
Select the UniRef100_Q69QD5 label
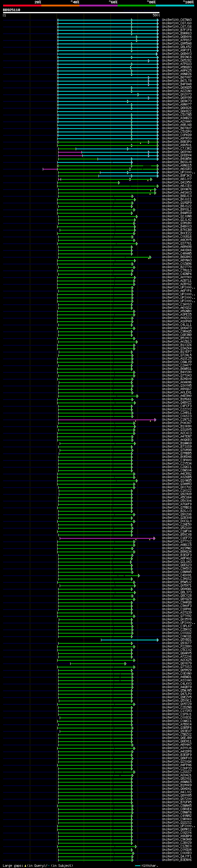click(x=177, y=88)
